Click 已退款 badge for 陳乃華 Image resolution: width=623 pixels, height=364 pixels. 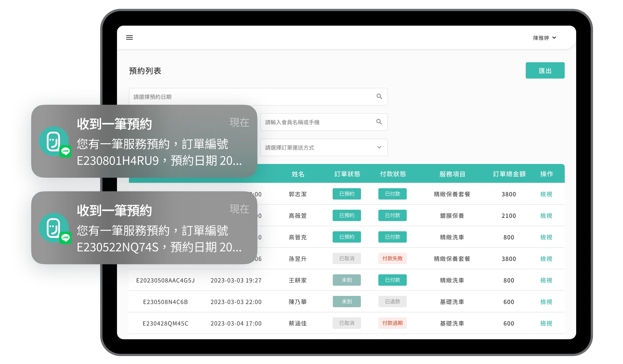[x=392, y=301]
